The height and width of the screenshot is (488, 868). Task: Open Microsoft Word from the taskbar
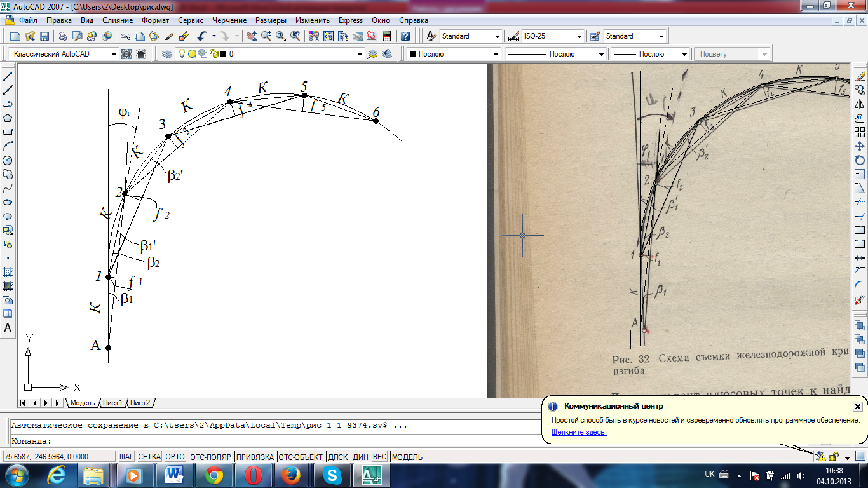tap(174, 475)
